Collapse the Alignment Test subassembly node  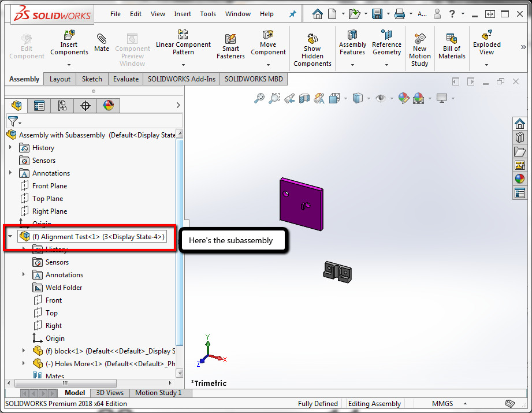click(10, 236)
